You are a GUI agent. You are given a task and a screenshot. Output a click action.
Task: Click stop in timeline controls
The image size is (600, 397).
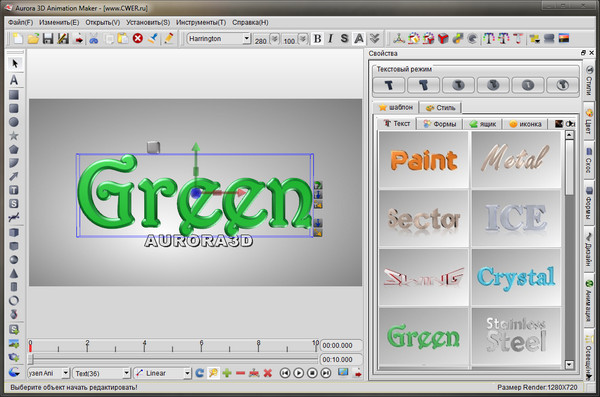312,372
